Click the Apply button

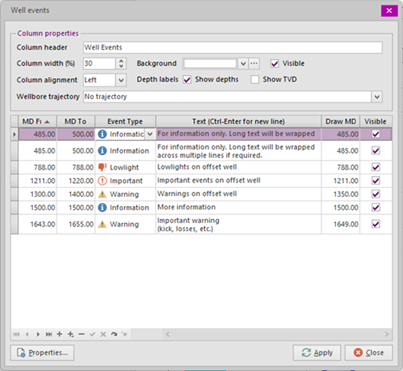pyautogui.click(x=317, y=353)
